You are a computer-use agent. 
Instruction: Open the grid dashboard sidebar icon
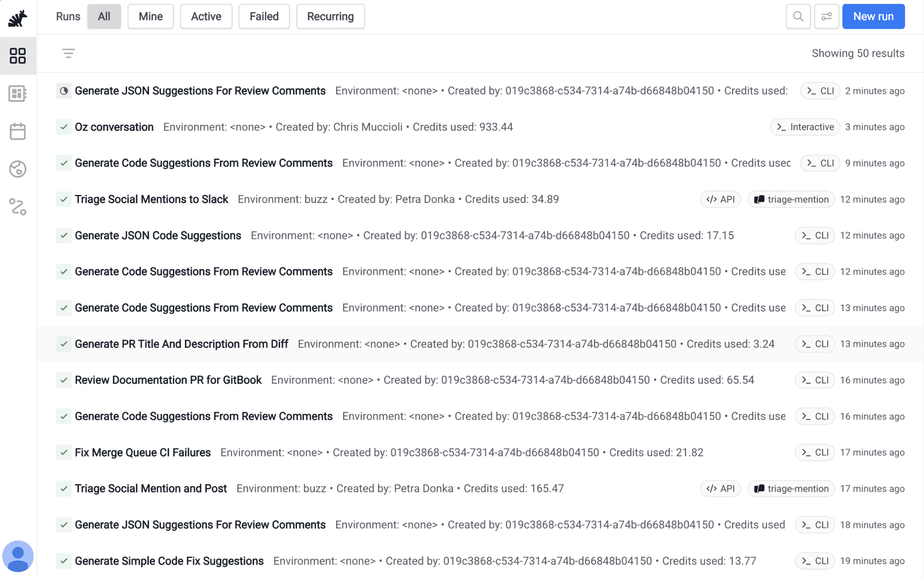(x=18, y=56)
